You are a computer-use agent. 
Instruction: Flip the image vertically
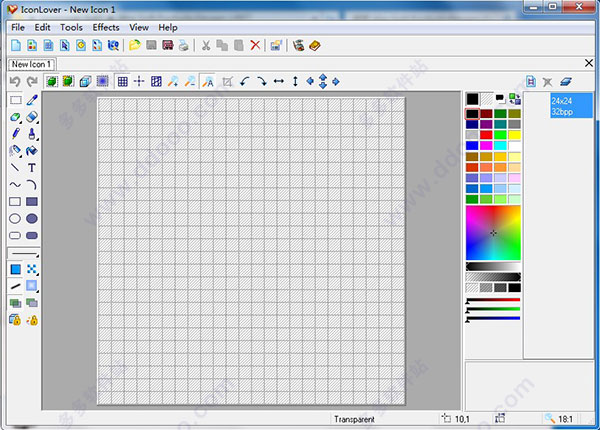295,81
